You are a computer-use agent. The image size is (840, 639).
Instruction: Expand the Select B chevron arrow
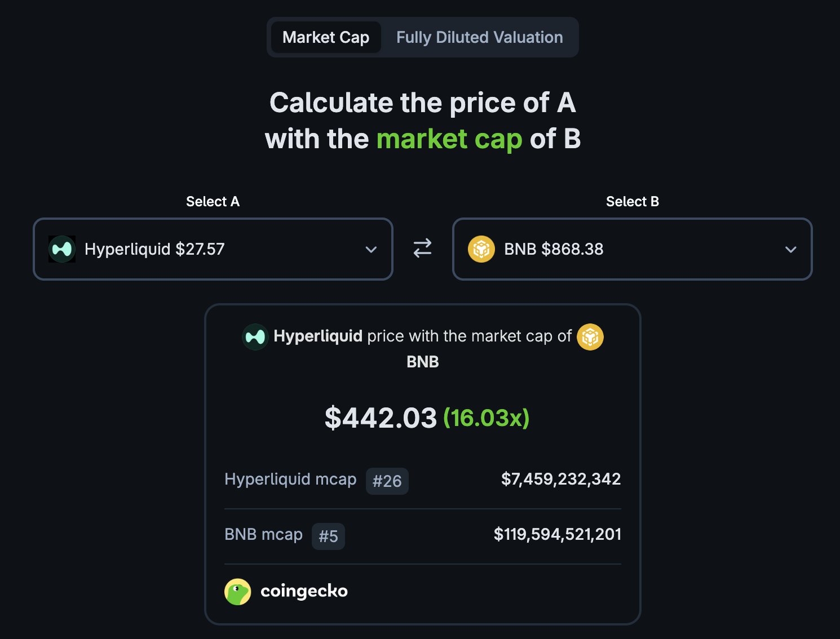[791, 250]
